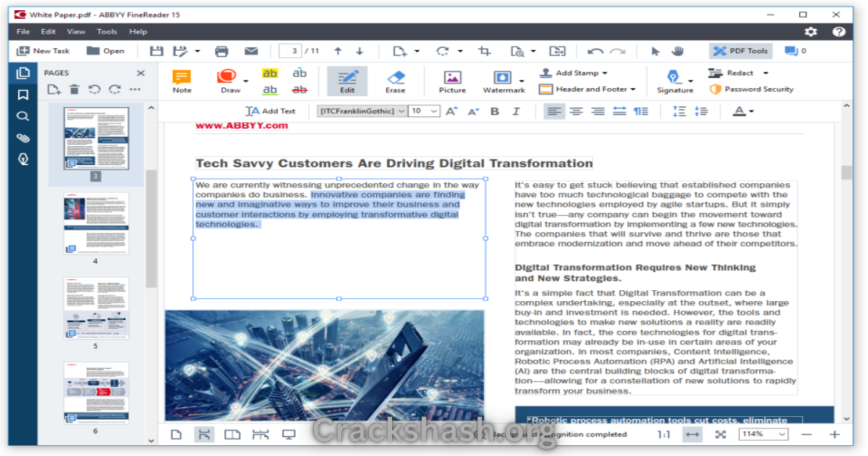Screen dimensions: 868x456
Task: Set Align right text alignment
Action: pyautogui.click(x=597, y=111)
